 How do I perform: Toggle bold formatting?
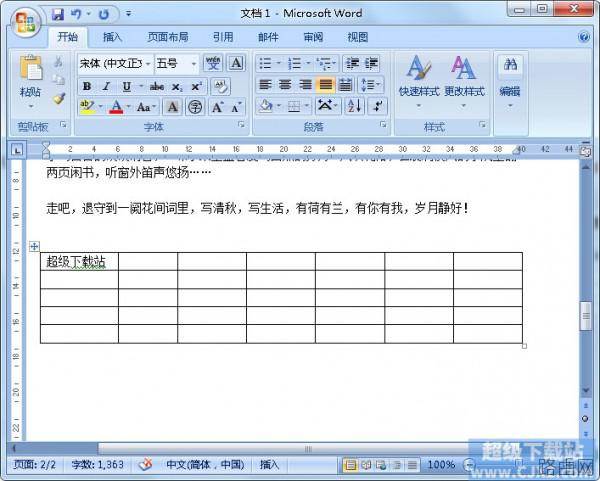tap(87, 86)
